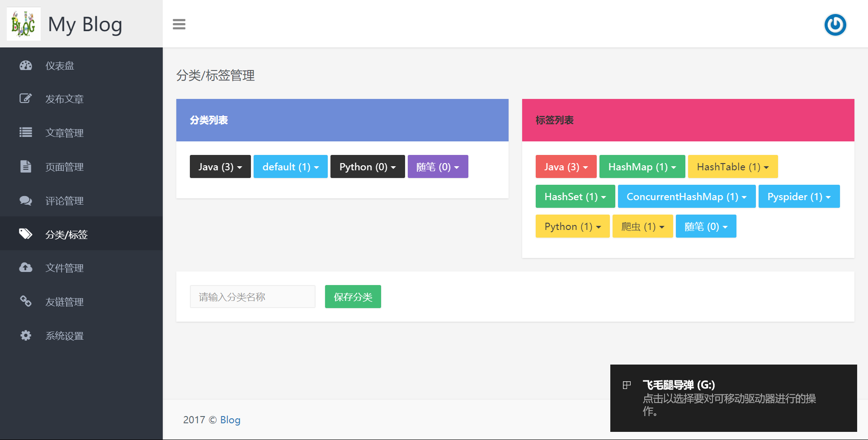Click the power logout icon
This screenshot has width=868, height=440.
[835, 24]
